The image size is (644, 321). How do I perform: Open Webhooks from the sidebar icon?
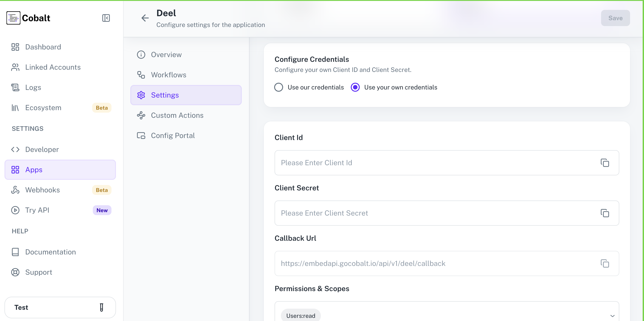(x=15, y=190)
